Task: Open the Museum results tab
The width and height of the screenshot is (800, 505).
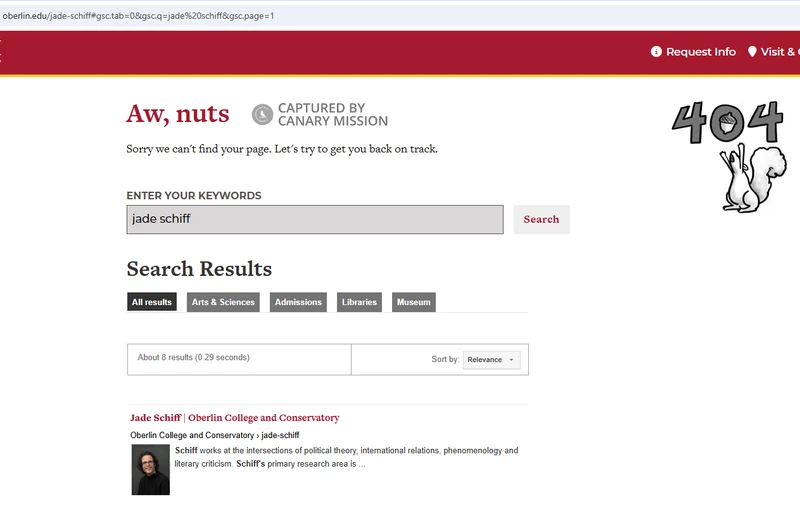Action: point(414,302)
